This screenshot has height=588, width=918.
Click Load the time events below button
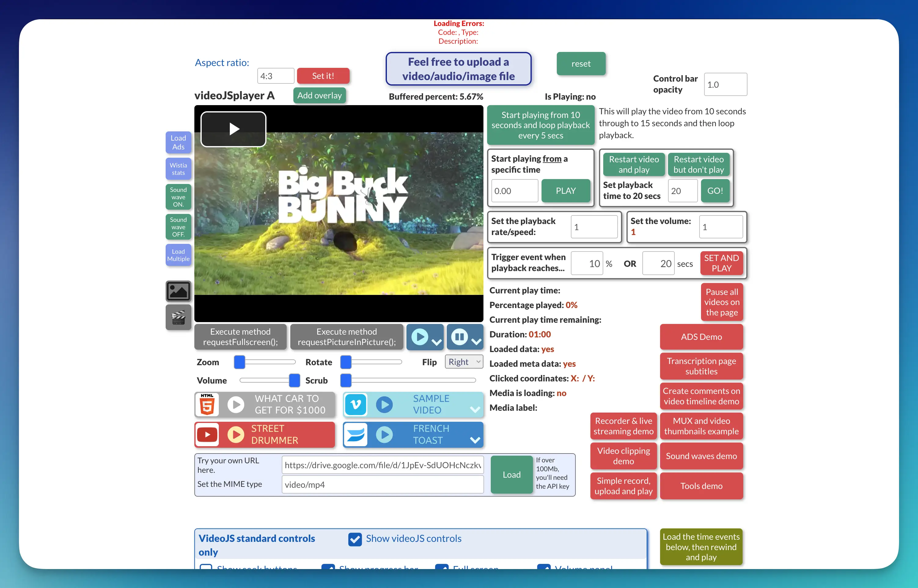[x=701, y=547]
